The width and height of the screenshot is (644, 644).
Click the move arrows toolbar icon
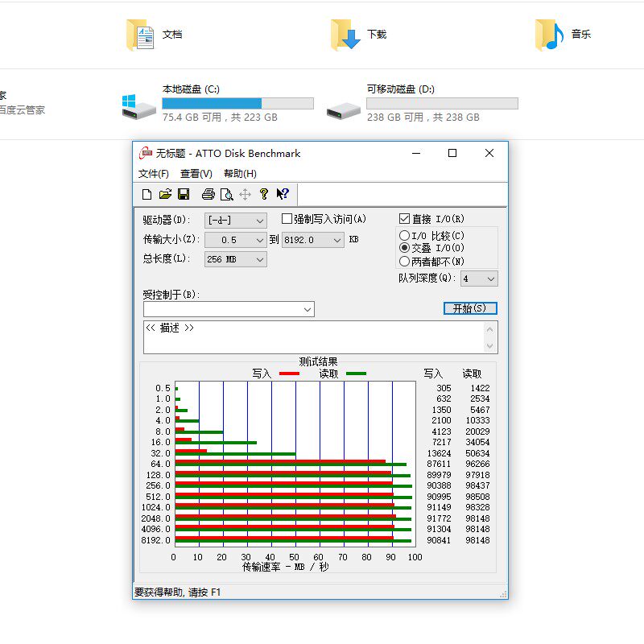pyautogui.click(x=245, y=194)
